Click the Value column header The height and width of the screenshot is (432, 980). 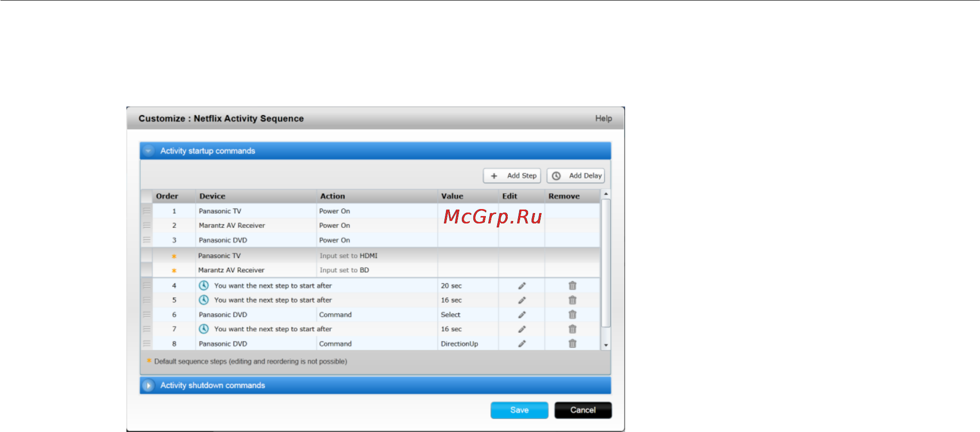coord(452,196)
